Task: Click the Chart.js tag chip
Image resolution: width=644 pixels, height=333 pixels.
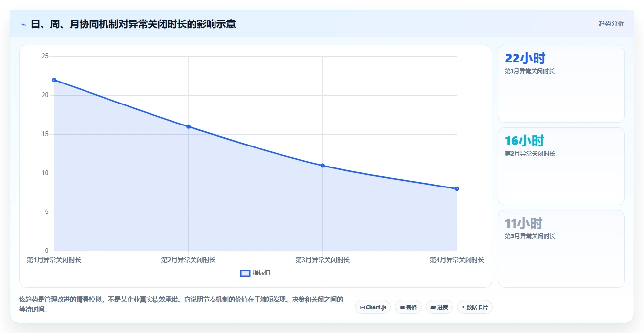Action: [373, 307]
